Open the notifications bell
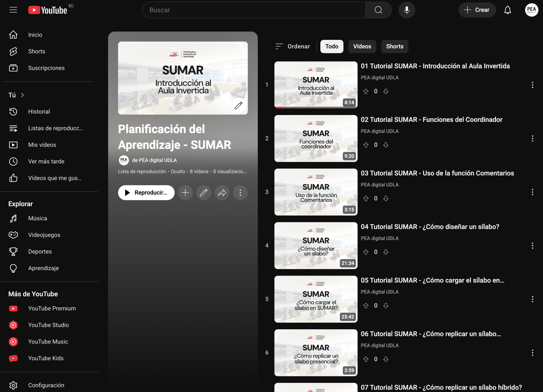This screenshot has height=392, width=543. [507, 10]
